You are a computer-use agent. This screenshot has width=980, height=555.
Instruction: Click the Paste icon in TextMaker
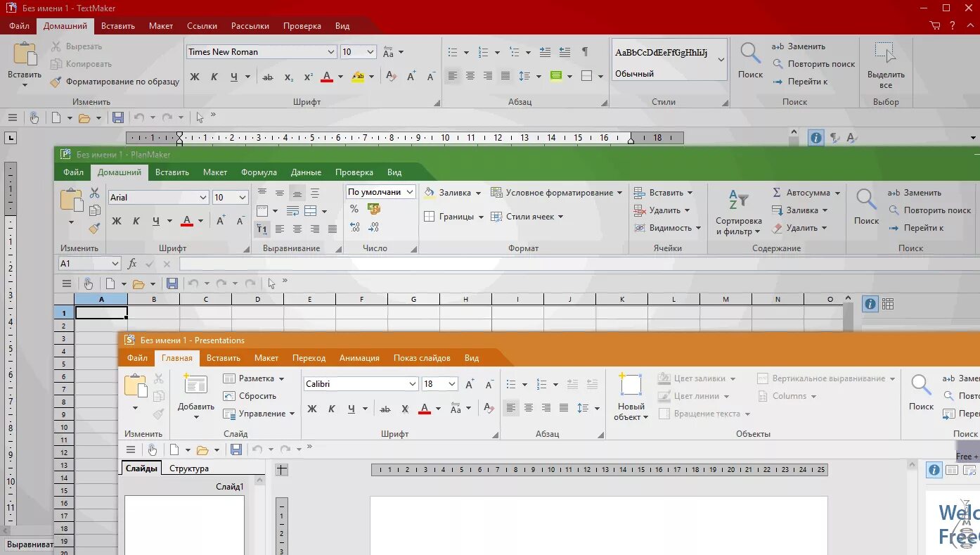coord(25,54)
